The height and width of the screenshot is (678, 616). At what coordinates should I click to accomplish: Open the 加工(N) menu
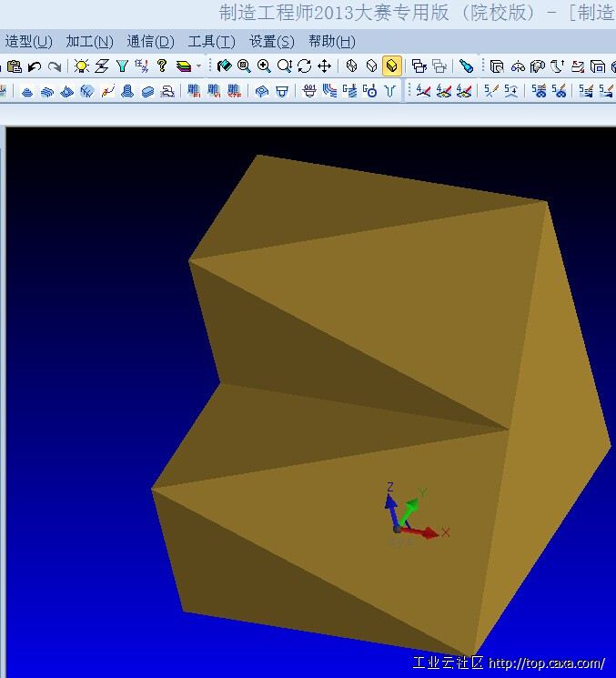point(89,42)
